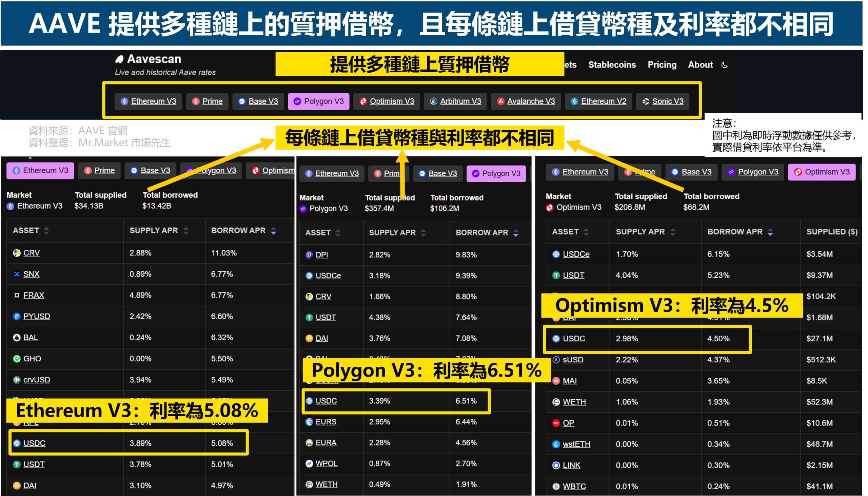Sort Polygon panel by SUPPLY APR arrows
This screenshot has width=868, height=496.
tap(423, 233)
